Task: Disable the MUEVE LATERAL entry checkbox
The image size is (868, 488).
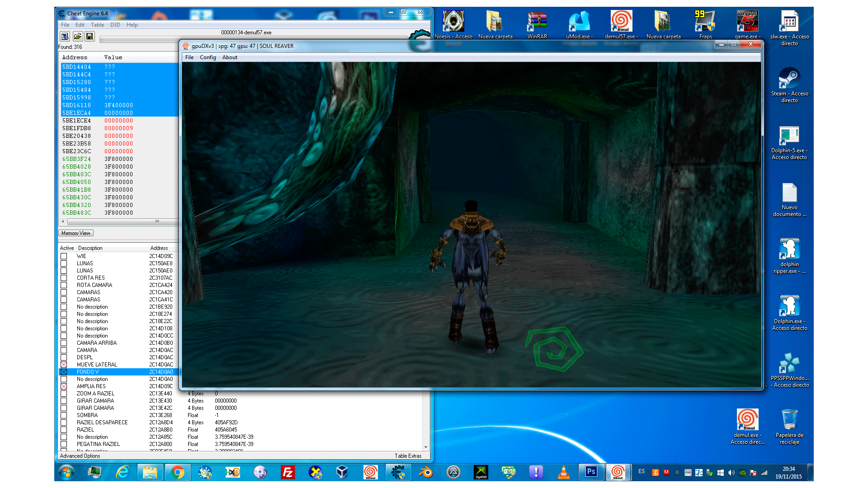Action: pyautogui.click(x=64, y=365)
